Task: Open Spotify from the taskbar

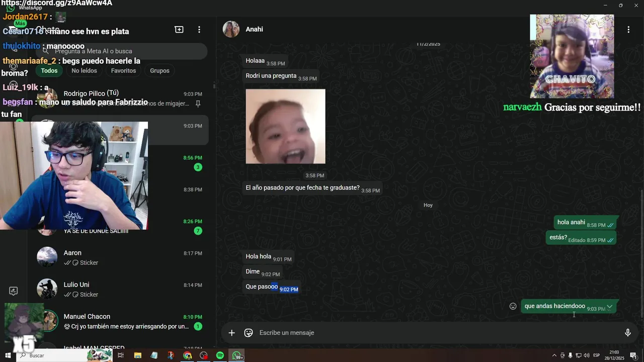Action: click(x=220, y=355)
